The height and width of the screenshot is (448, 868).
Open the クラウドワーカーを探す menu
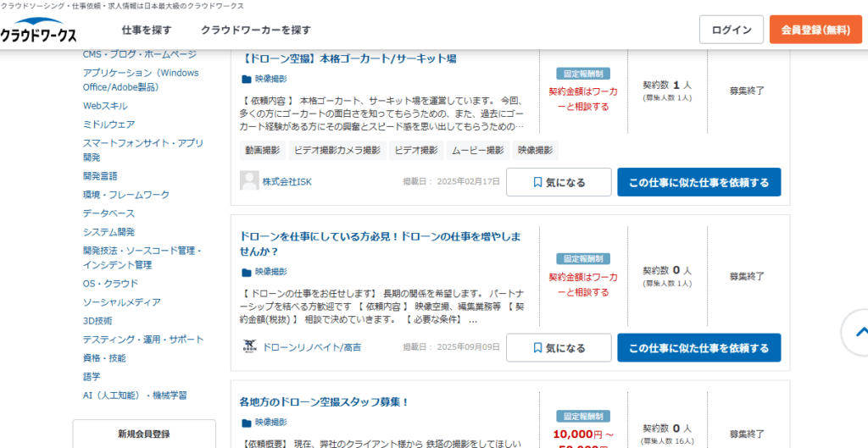(256, 30)
